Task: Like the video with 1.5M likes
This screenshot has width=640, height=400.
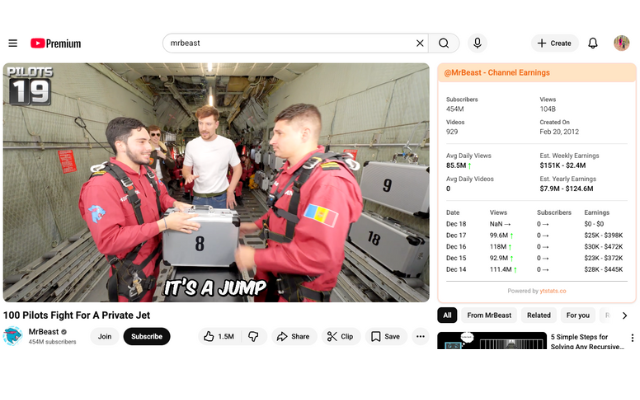Action: (x=218, y=337)
